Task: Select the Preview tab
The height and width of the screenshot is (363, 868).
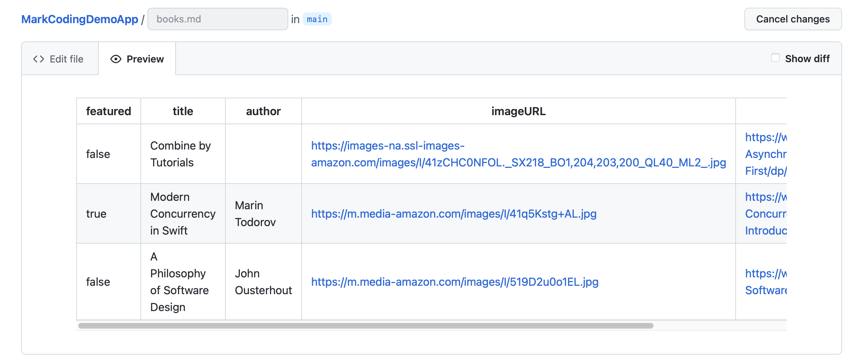Action: pyautogui.click(x=137, y=59)
